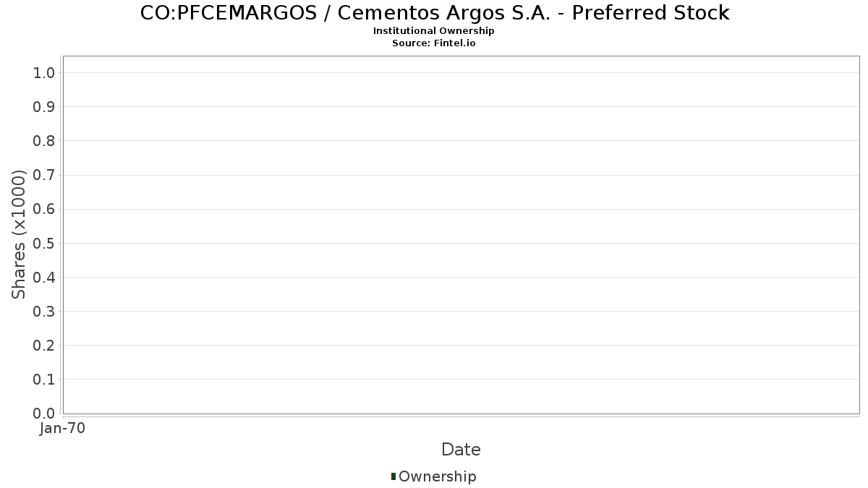Click the 0.1 y-axis tick label
Image resolution: width=868 pixels, height=488 pixels.
coord(44,380)
